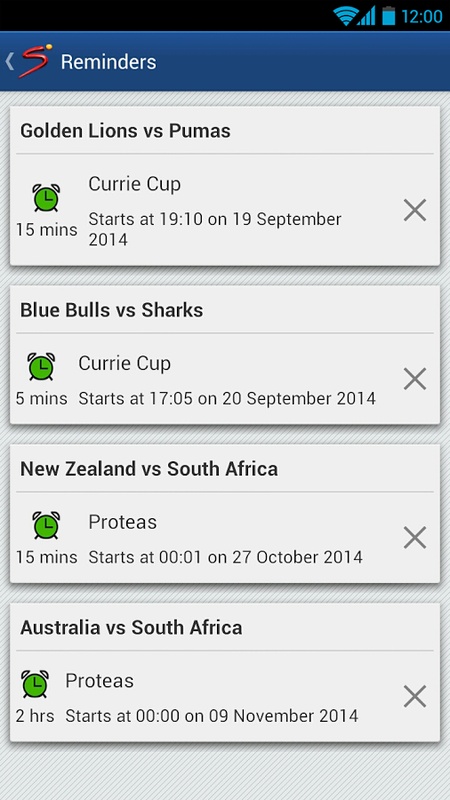Viewport: 450px width, 800px height.
Task: Tap the SuperSport logo in header
Action: 35,61
